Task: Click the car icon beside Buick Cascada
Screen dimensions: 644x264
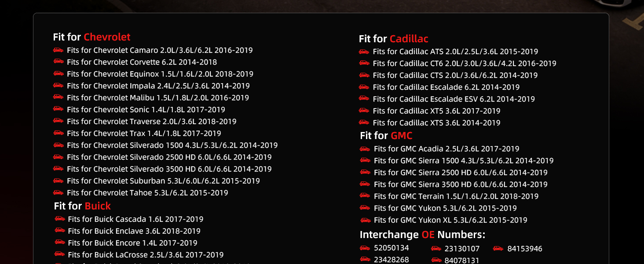Action: [60, 219]
